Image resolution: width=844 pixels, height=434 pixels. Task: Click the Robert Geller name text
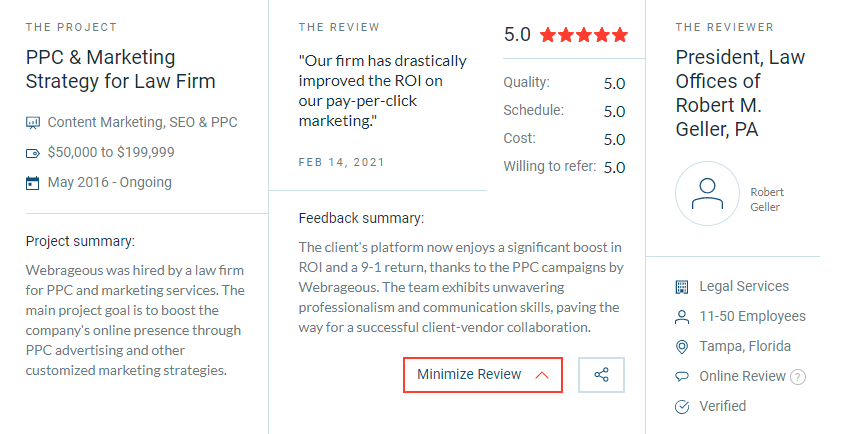click(767, 200)
